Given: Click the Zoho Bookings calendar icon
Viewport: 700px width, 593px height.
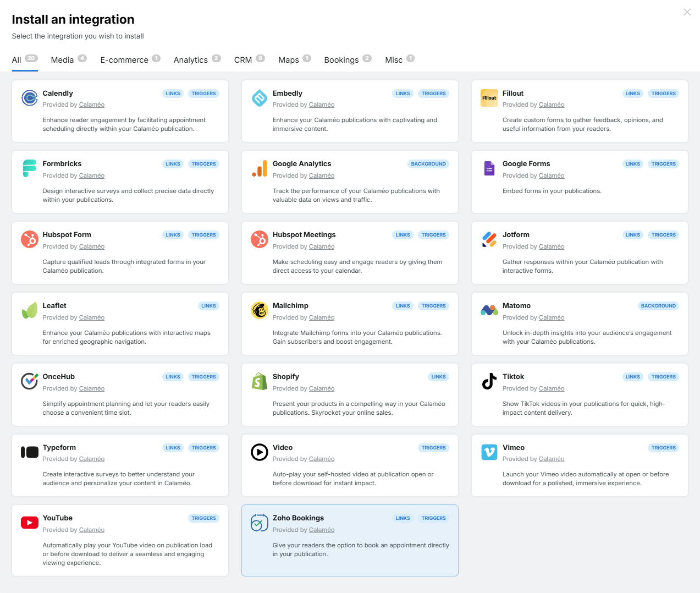Looking at the screenshot, I should click(x=259, y=523).
